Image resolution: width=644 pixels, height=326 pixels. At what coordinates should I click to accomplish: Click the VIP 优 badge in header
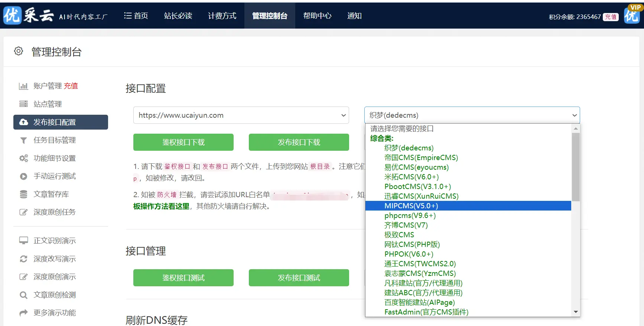pyautogui.click(x=632, y=15)
